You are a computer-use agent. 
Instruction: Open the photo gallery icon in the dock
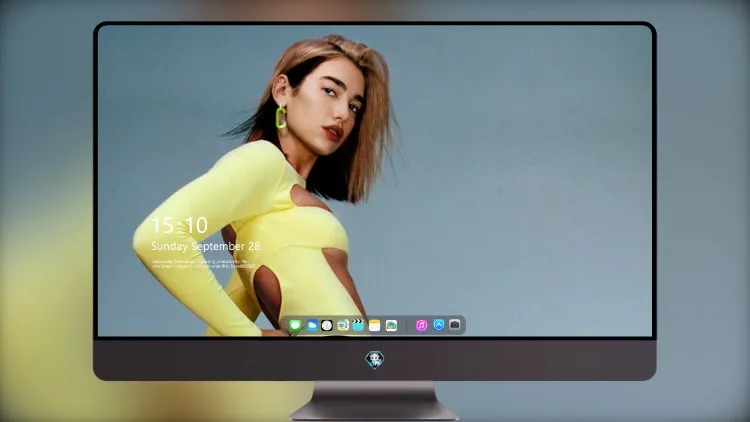391,326
